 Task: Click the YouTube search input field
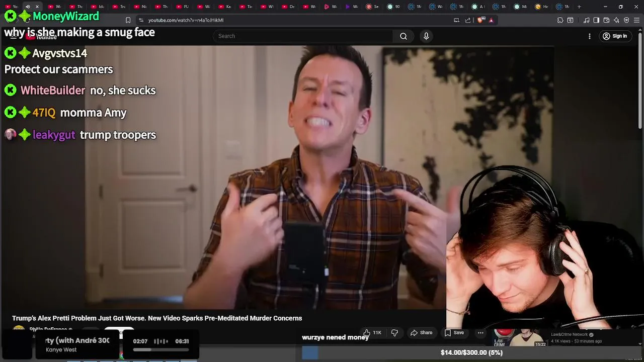(x=303, y=36)
